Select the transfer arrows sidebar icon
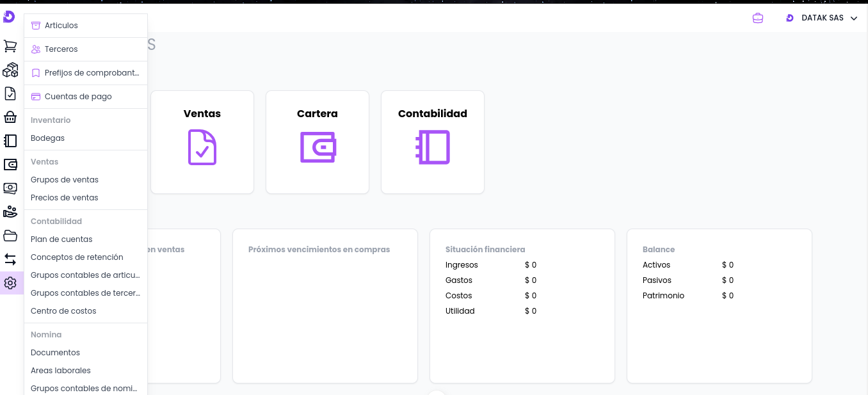Screen dimensions: 868x395 [x=10, y=259]
